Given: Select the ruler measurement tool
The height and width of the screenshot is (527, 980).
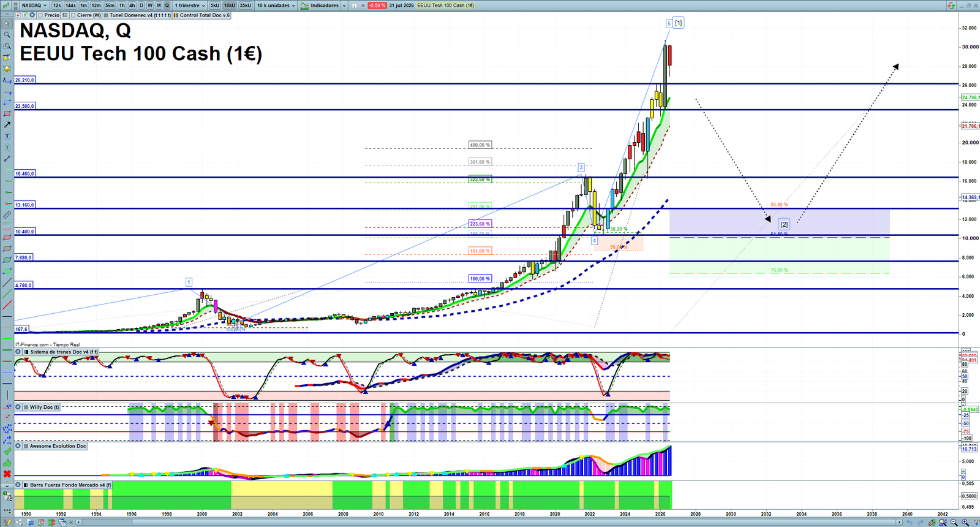Looking at the screenshot, I should click(x=7, y=215).
